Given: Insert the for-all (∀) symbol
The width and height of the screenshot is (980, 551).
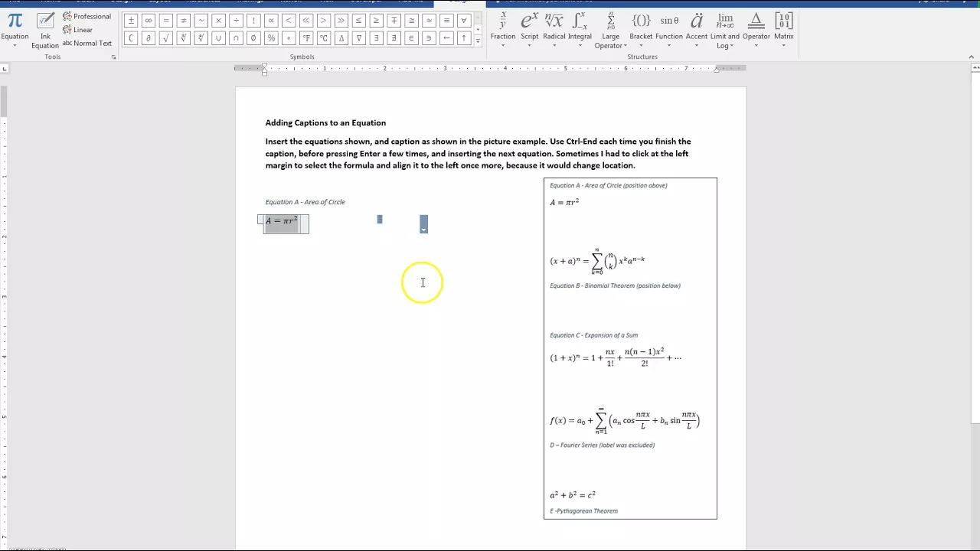Looking at the screenshot, I should click(x=463, y=21).
